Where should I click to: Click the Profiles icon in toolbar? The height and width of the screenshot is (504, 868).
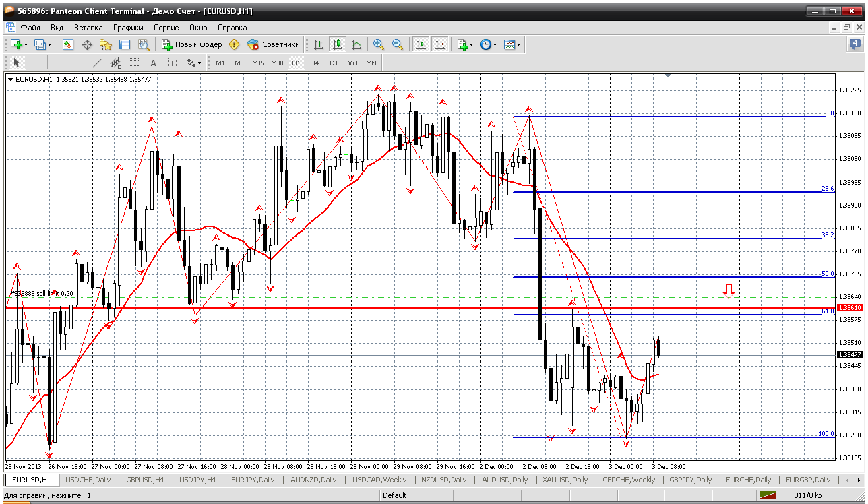[x=39, y=44]
